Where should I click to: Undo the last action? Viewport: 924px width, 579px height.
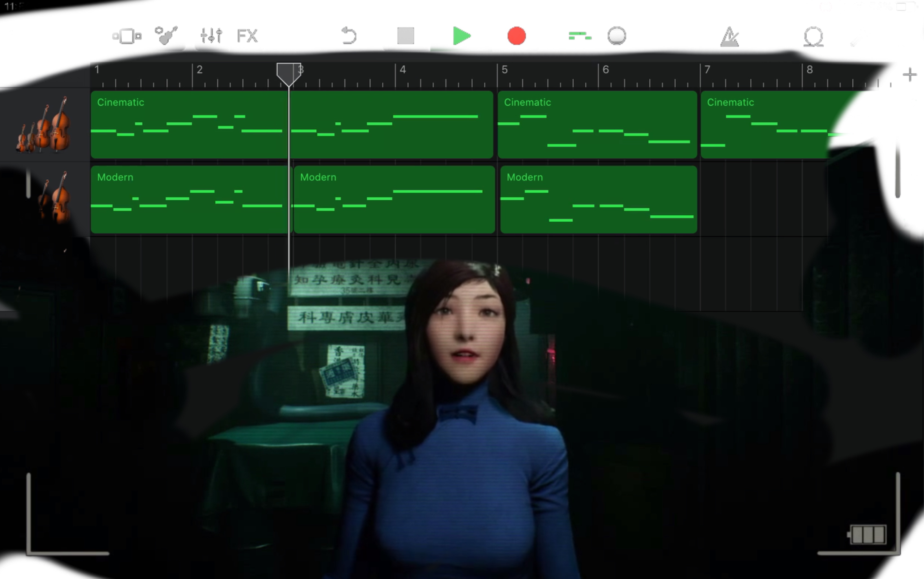coord(349,36)
